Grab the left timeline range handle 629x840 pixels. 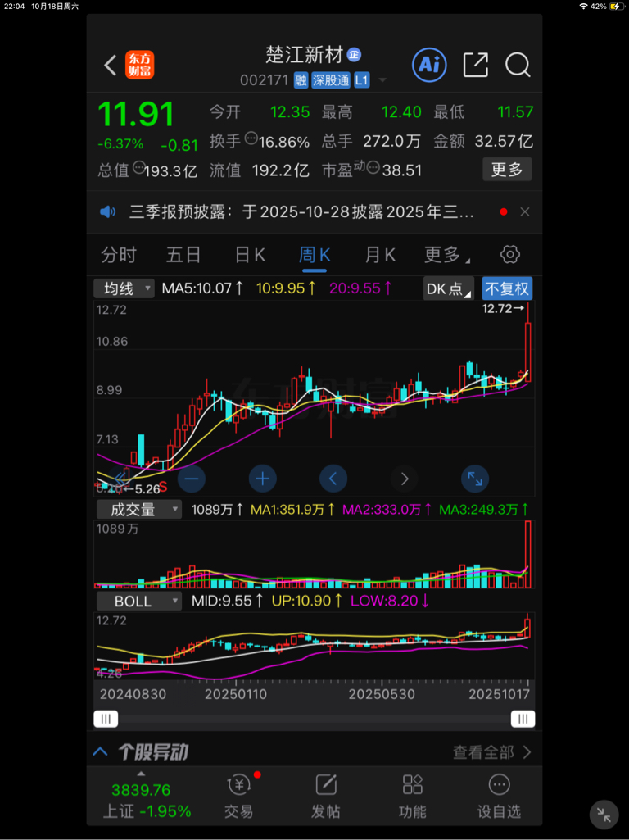(x=106, y=719)
